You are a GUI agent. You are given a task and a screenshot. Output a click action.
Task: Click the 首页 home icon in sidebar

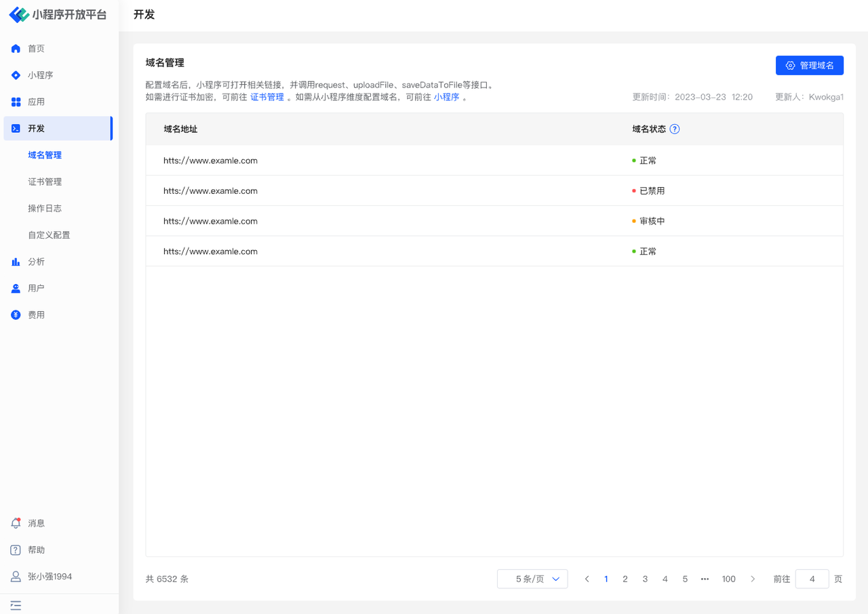click(x=16, y=49)
